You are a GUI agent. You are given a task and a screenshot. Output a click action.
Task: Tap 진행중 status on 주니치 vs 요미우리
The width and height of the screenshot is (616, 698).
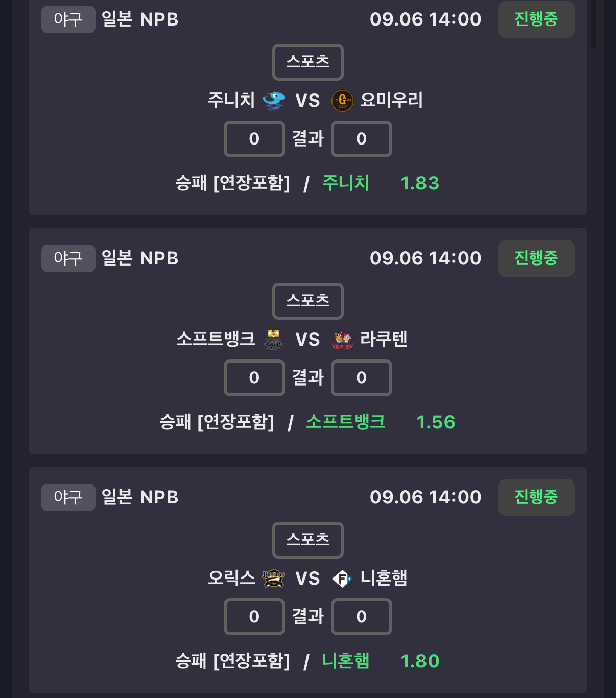[x=536, y=19]
